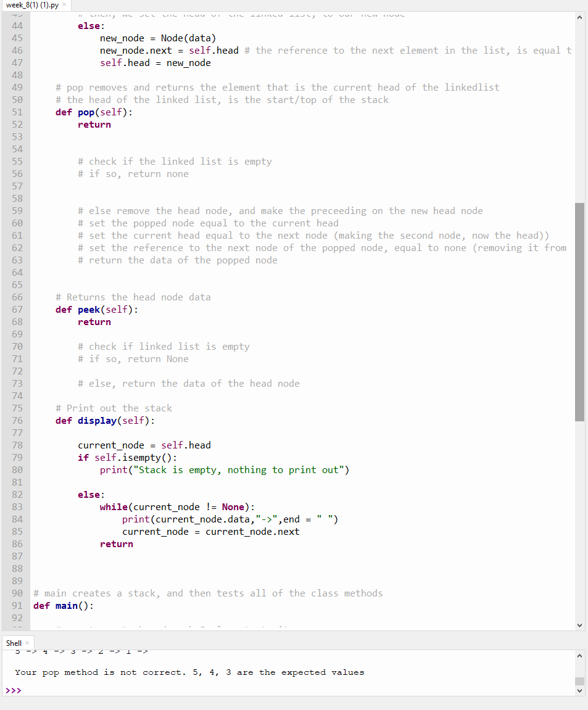
Task: Click the editor vertical scrollbar thumb
Action: (x=579, y=308)
